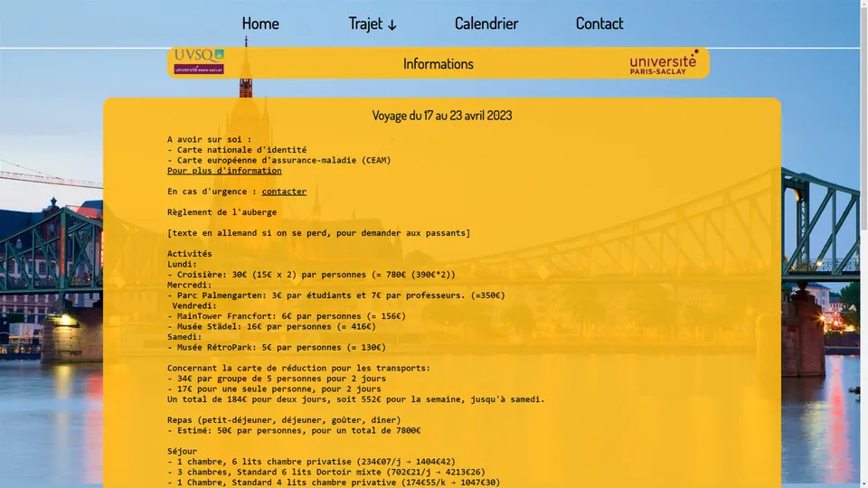
Task: Click the 'Règlement de l'auberge' line
Action: tap(222, 211)
